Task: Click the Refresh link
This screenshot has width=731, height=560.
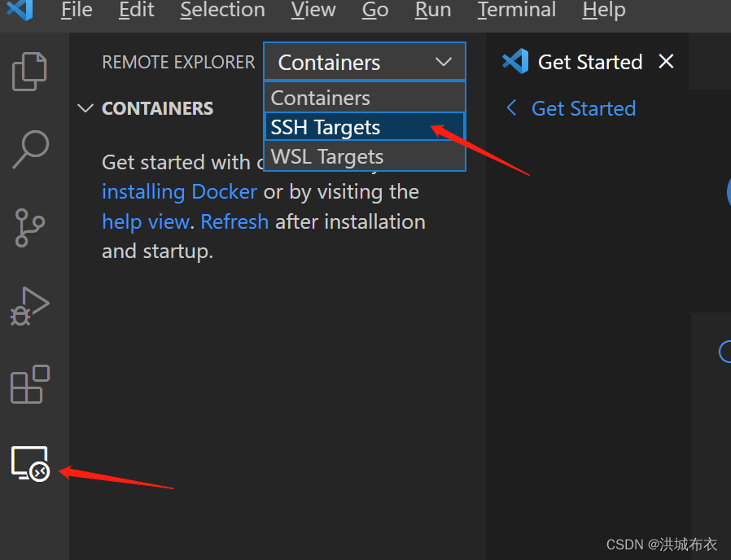Action: [234, 221]
